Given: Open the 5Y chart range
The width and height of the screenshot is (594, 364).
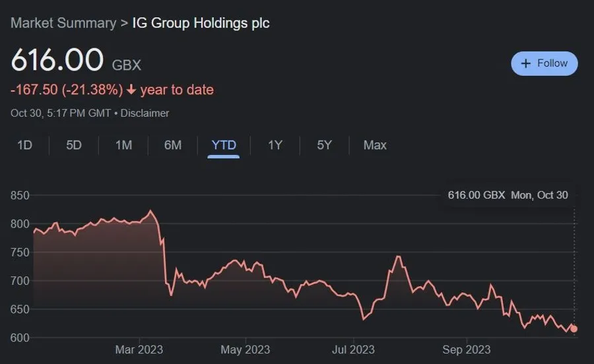Looking at the screenshot, I should (324, 145).
